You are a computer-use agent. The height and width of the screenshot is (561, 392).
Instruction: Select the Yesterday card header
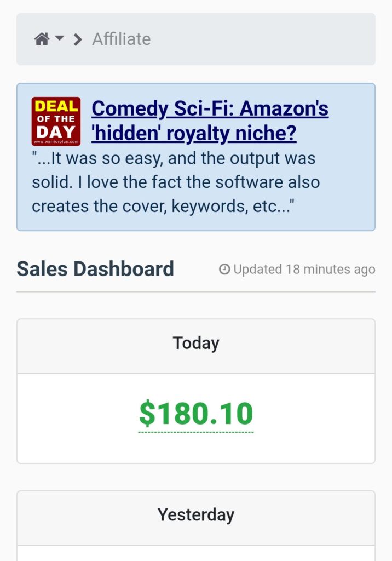click(x=196, y=515)
